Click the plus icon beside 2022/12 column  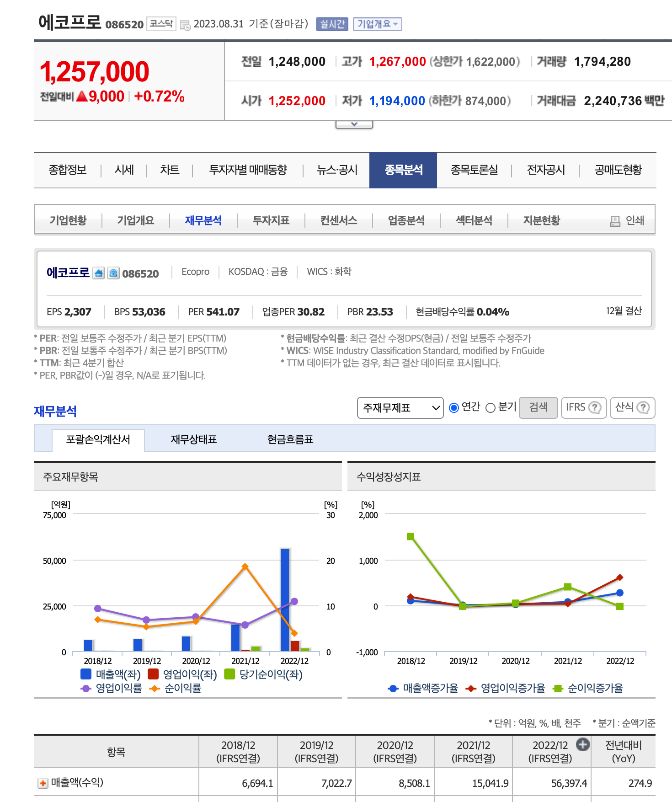(x=582, y=744)
